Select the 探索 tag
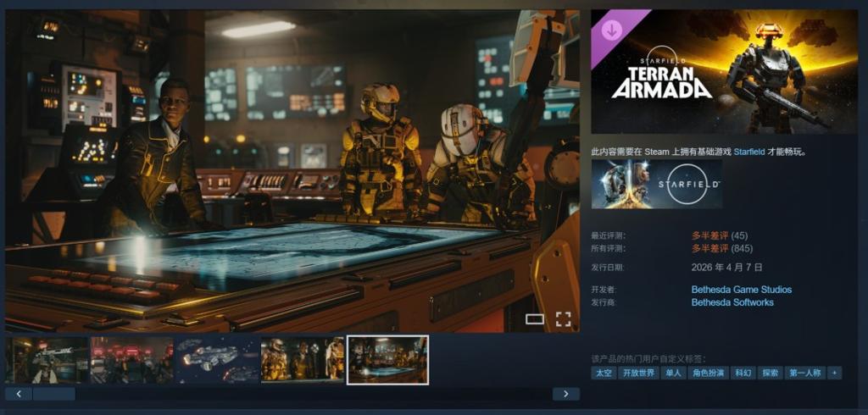Viewport: 868px width, 415px height. click(770, 373)
